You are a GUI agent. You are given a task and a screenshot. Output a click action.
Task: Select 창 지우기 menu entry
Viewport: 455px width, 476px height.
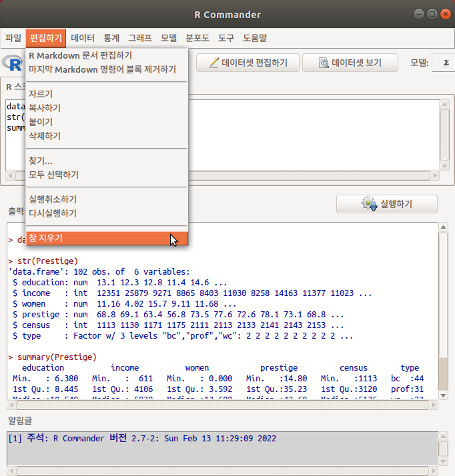coord(107,238)
